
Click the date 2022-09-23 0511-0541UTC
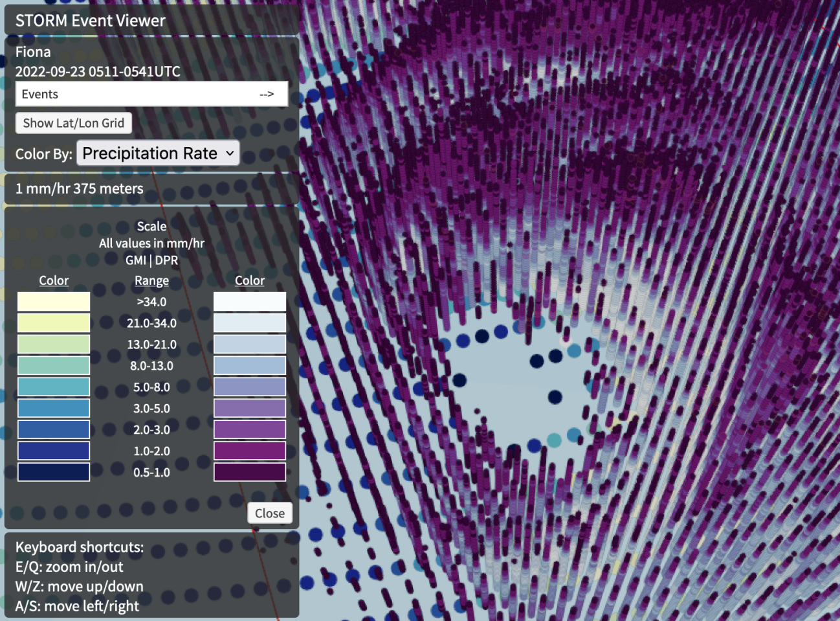(98, 72)
